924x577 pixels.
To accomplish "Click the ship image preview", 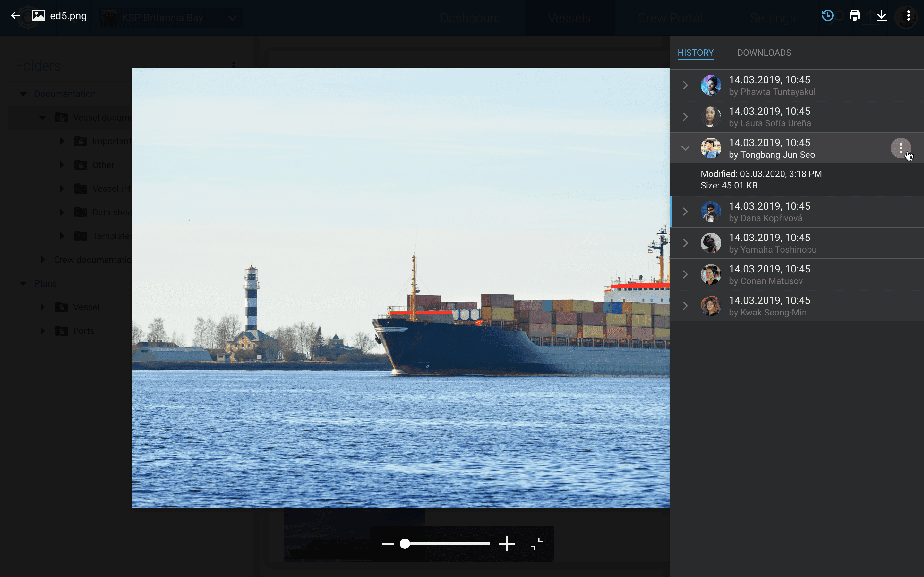I will click(401, 288).
